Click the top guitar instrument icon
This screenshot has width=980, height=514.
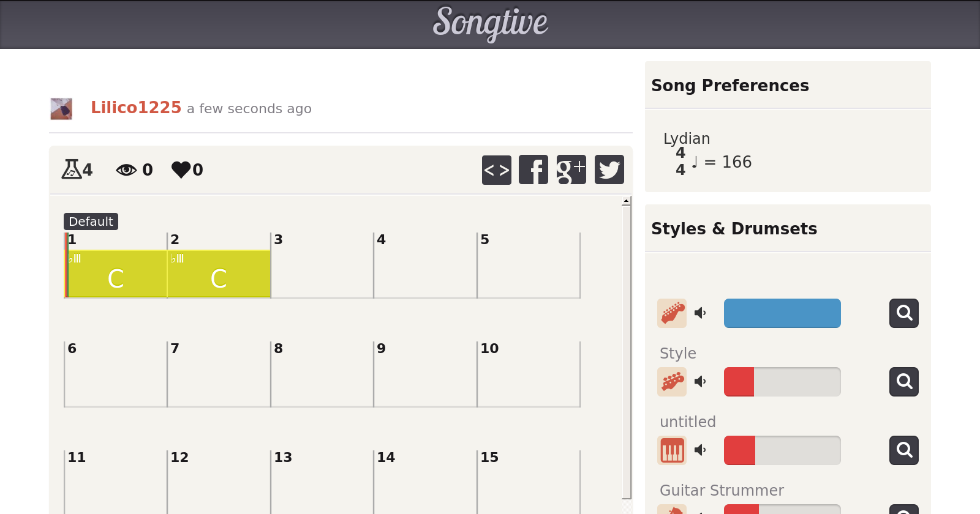click(x=672, y=313)
